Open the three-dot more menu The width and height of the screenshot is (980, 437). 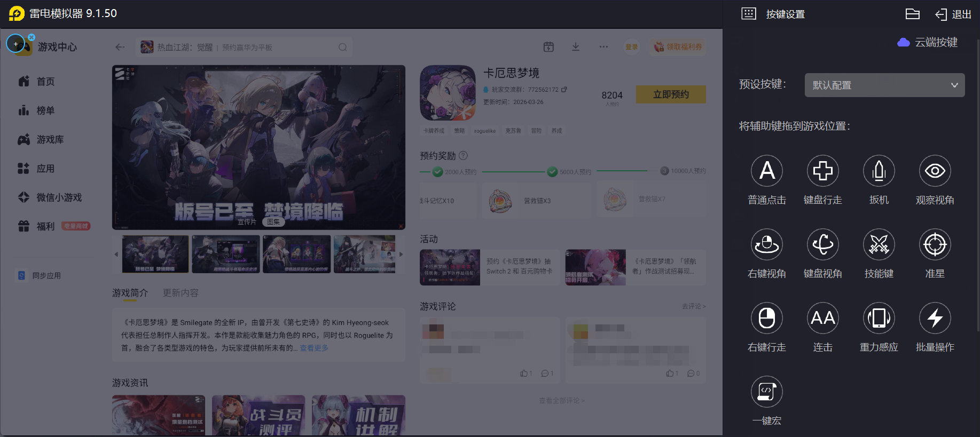pyautogui.click(x=603, y=47)
